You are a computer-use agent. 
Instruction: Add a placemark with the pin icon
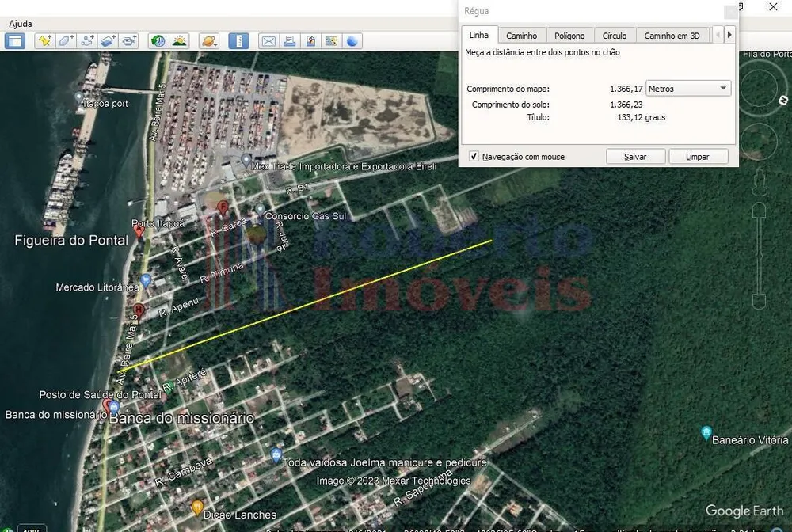(x=45, y=41)
